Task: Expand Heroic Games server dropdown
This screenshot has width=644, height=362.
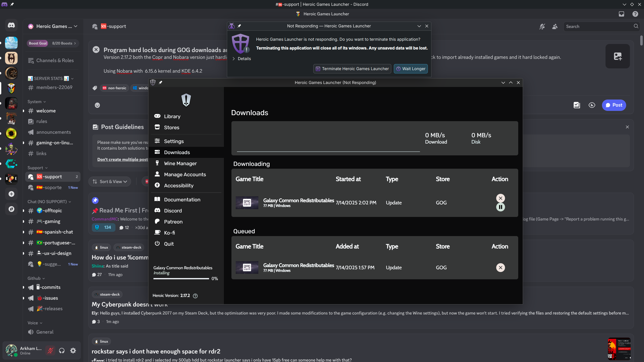Action: pyautogui.click(x=76, y=26)
